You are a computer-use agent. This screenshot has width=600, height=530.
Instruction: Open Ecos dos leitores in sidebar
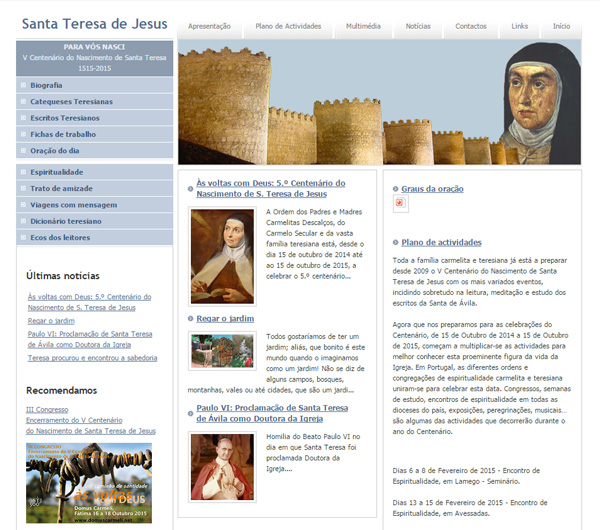pyautogui.click(x=95, y=237)
